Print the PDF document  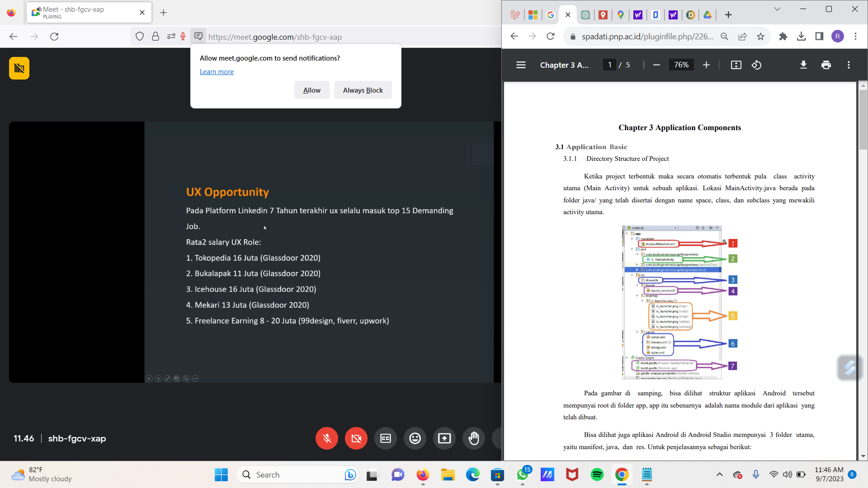click(x=826, y=65)
